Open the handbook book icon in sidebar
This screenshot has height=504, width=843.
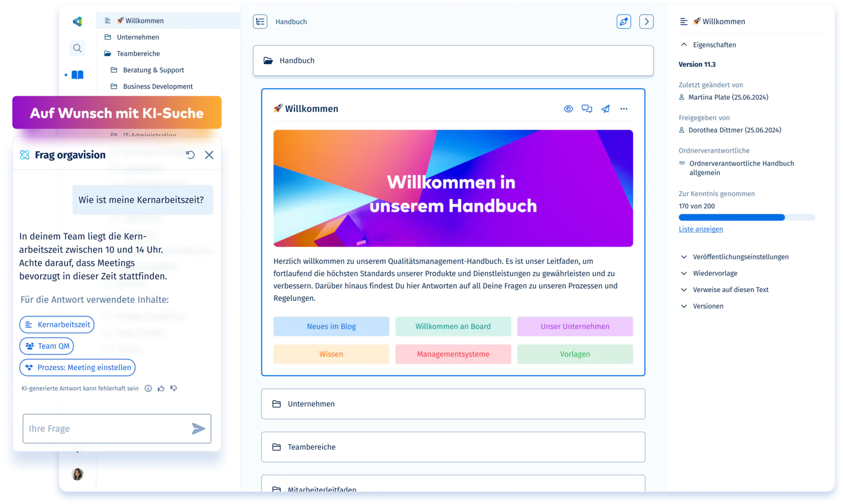click(x=77, y=75)
